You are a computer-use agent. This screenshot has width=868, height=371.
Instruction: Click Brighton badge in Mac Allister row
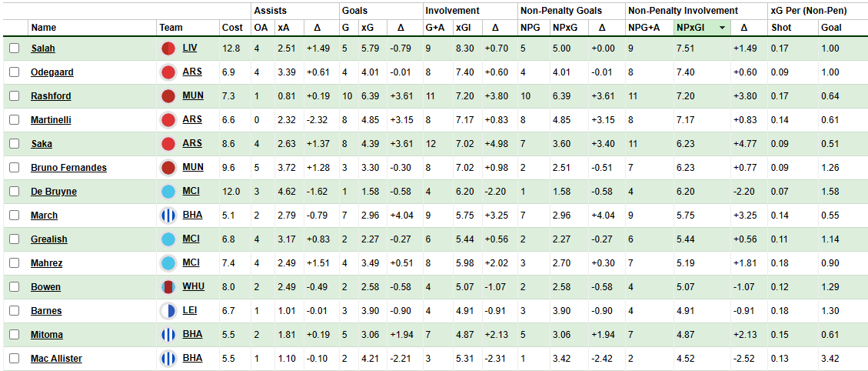168,359
